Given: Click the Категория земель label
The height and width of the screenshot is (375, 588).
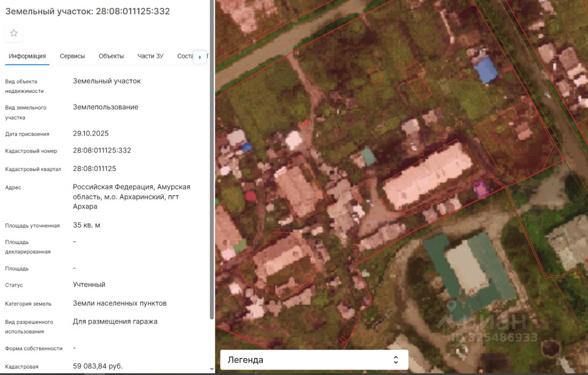Looking at the screenshot, I should [28, 304].
